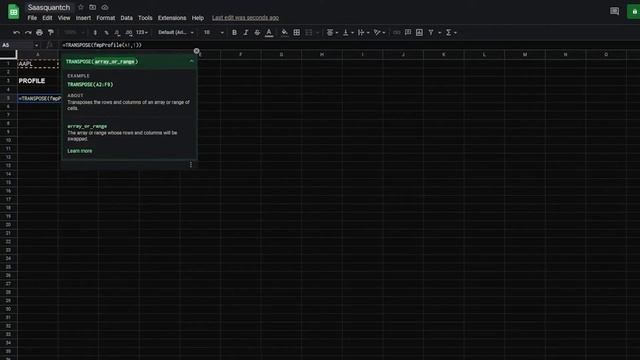Toggle Bold formatting

(234, 32)
